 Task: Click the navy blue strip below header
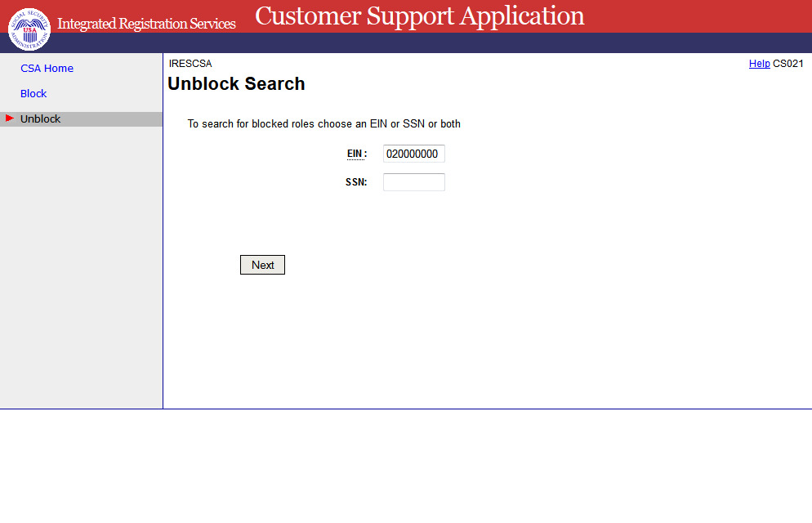coord(490,42)
